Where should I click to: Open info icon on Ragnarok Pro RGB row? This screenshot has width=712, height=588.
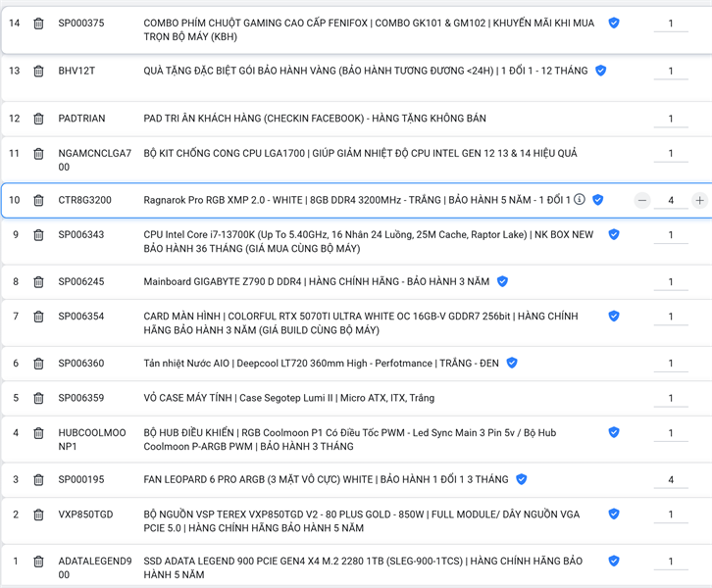tap(580, 200)
